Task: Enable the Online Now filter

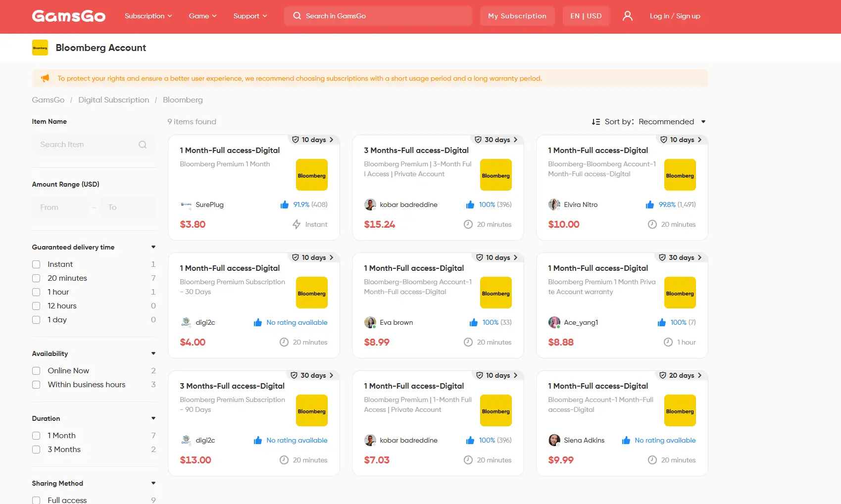Action: (x=36, y=371)
